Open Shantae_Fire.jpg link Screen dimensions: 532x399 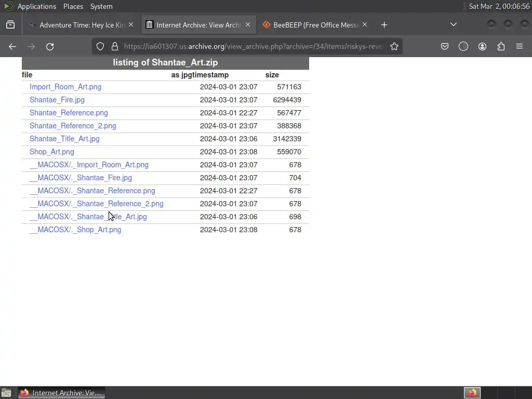click(57, 100)
